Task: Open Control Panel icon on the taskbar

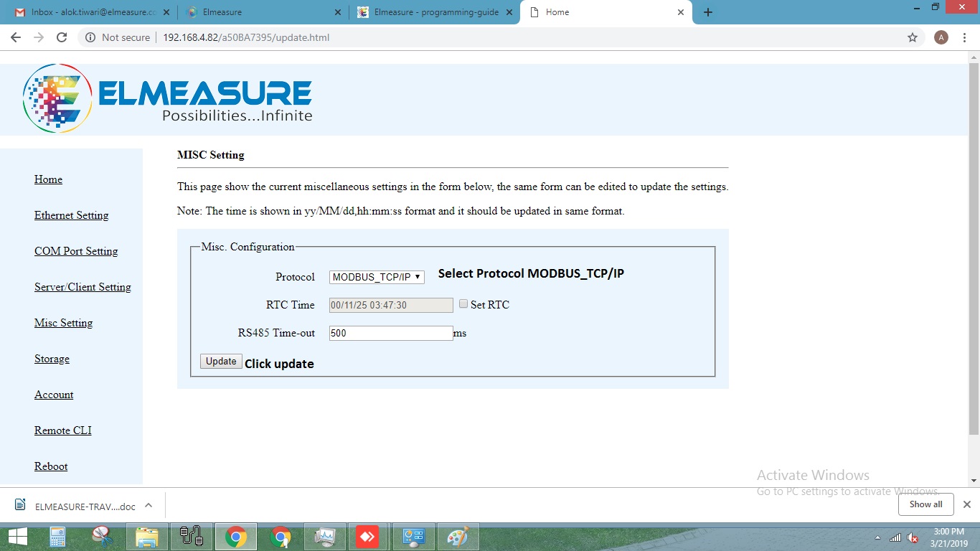Action: [x=414, y=537]
